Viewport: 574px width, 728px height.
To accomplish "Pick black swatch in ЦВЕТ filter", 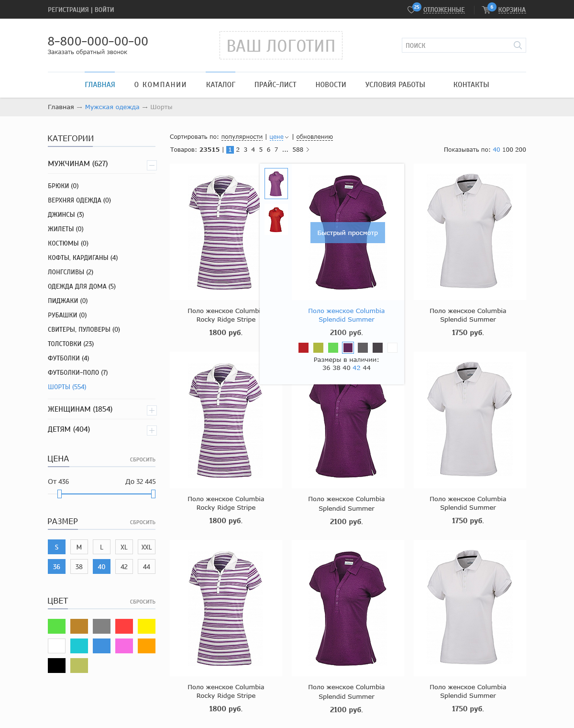I will click(x=56, y=665).
